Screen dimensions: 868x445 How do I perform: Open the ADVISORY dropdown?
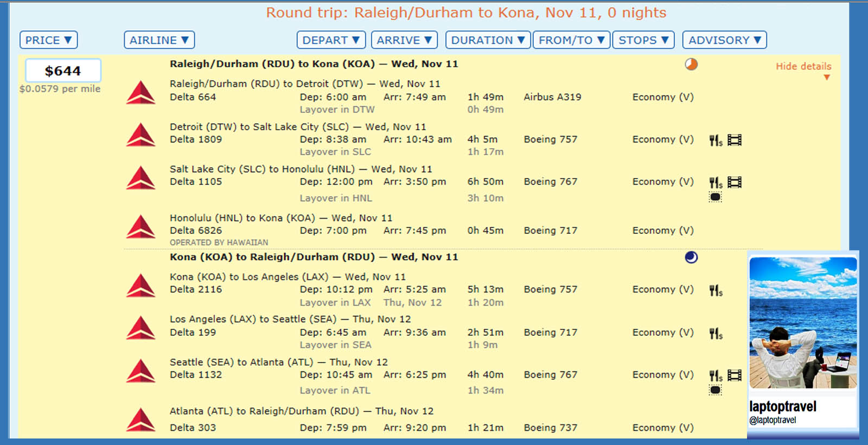point(724,40)
